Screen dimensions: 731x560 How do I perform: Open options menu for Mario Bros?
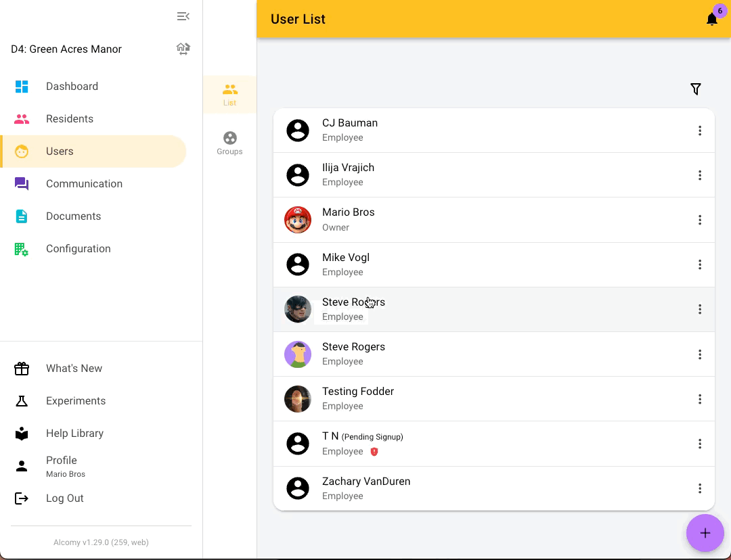click(x=700, y=220)
